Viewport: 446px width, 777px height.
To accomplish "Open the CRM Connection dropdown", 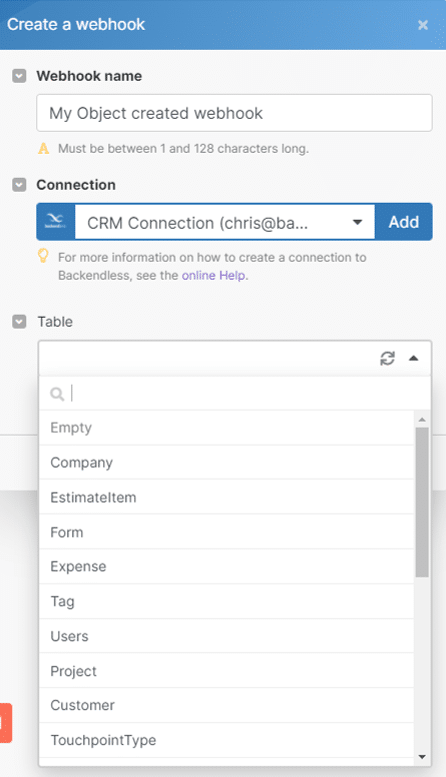I will [225, 222].
